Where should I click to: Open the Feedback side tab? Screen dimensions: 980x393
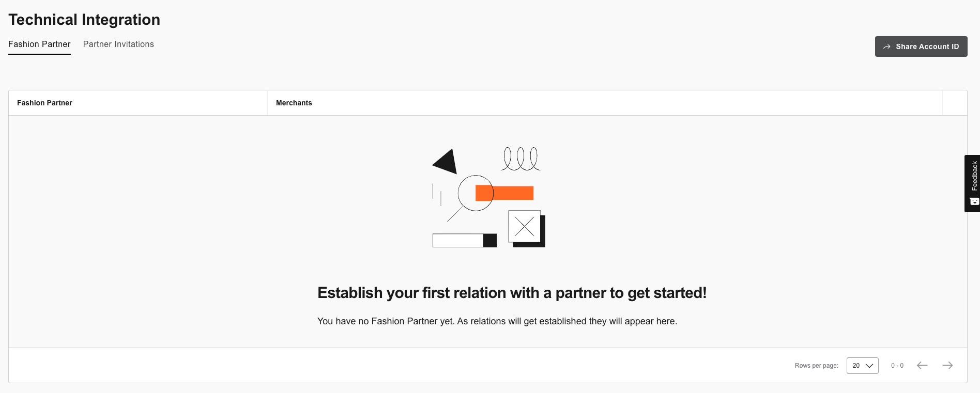point(972,183)
